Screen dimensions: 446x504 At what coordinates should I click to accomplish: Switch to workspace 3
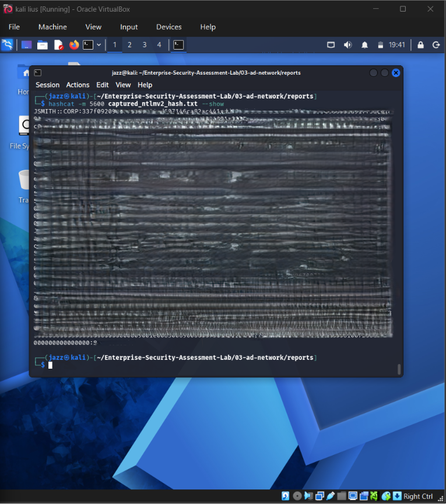[x=145, y=45]
